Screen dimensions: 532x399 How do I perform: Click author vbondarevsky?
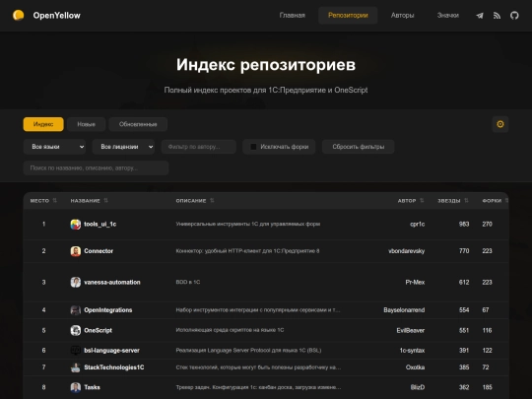tap(407, 251)
